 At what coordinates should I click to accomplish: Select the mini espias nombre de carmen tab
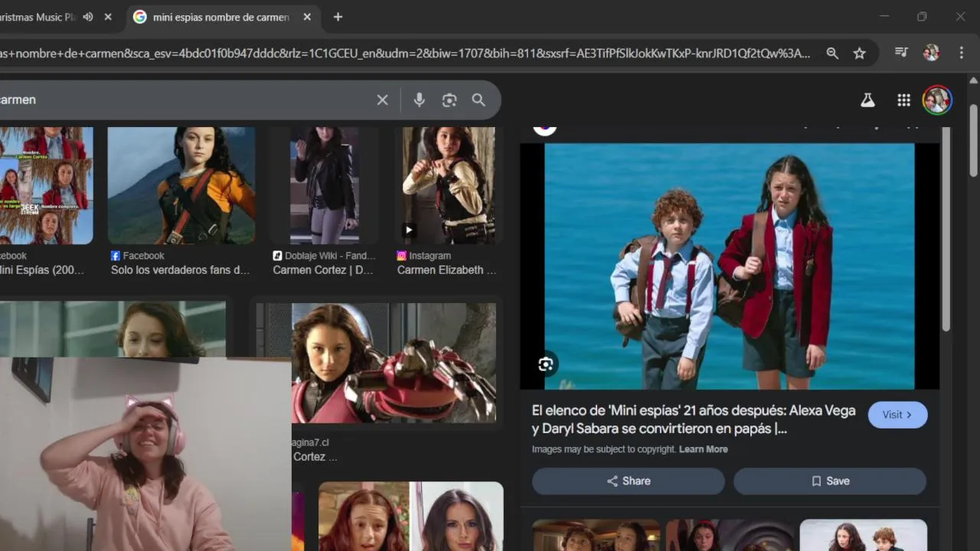220,17
